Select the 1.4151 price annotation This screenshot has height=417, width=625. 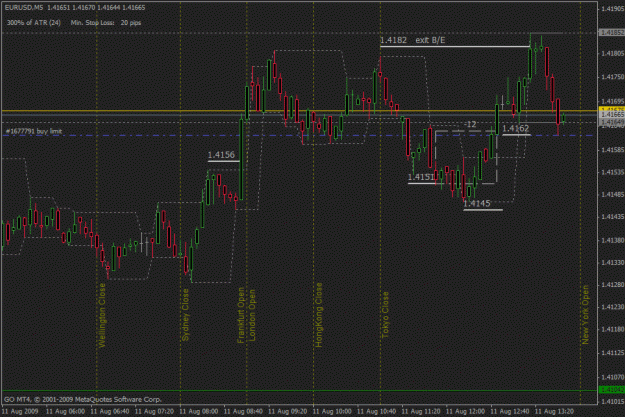tap(421, 177)
